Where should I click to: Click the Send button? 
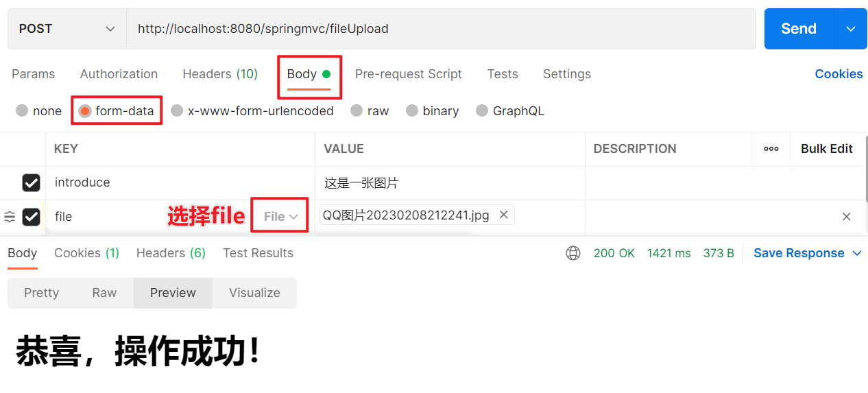click(799, 29)
